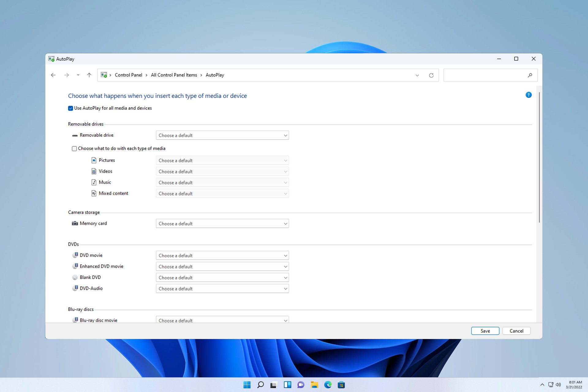Refresh the AutoPlay page

431,75
